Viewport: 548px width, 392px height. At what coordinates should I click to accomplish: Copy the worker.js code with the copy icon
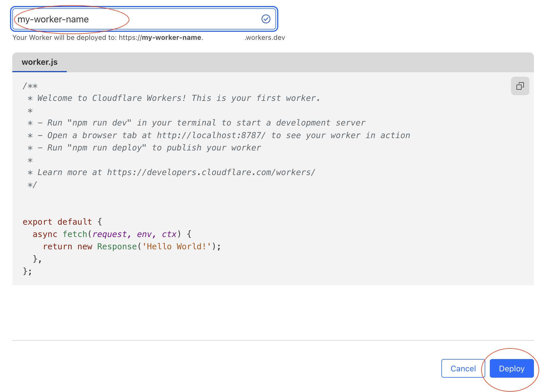pos(520,86)
